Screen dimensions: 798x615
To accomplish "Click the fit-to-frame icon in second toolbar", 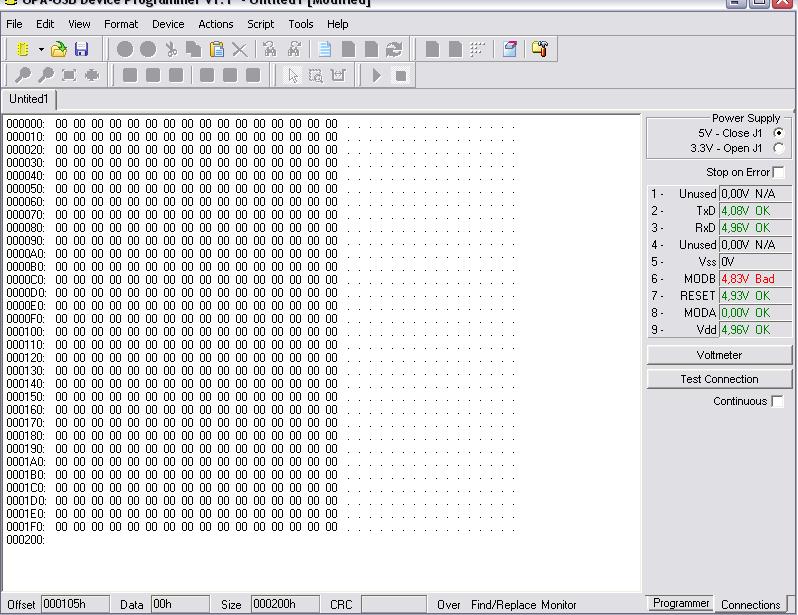I will pyautogui.click(x=69, y=75).
